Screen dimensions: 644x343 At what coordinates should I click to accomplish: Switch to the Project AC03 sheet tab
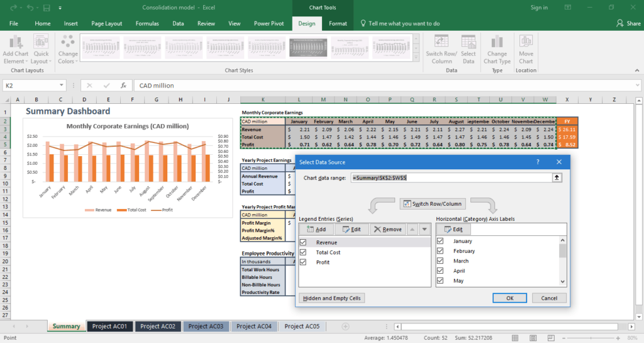point(206,326)
